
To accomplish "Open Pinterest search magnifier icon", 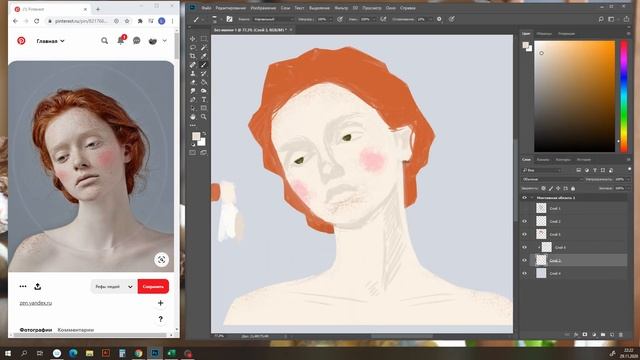I will tap(104, 41).
